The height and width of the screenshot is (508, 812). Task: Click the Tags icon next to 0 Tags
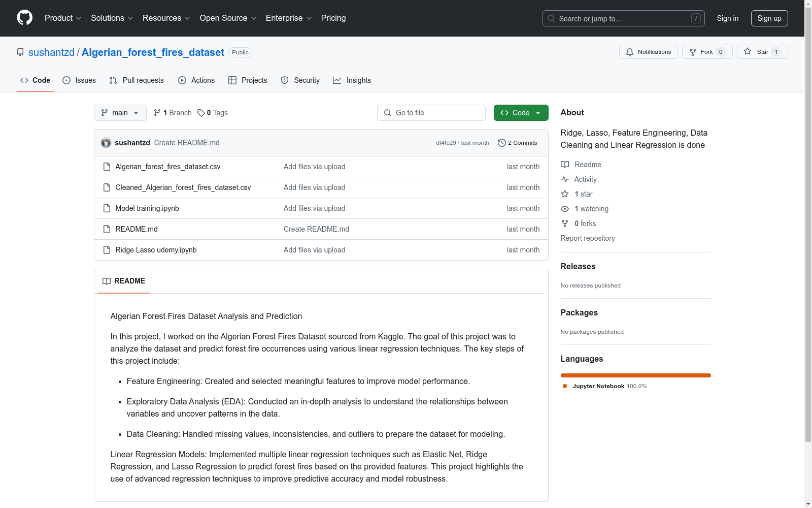[201, 113]
